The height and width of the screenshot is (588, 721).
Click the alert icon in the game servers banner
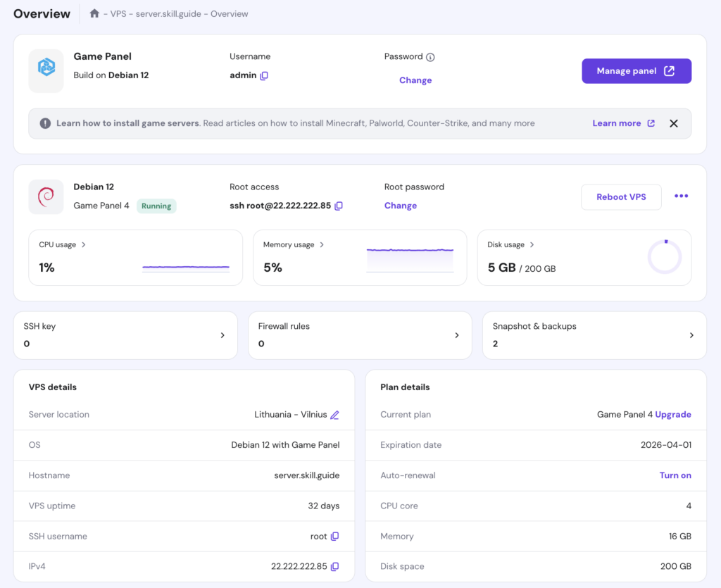click(x=44, y=123)
